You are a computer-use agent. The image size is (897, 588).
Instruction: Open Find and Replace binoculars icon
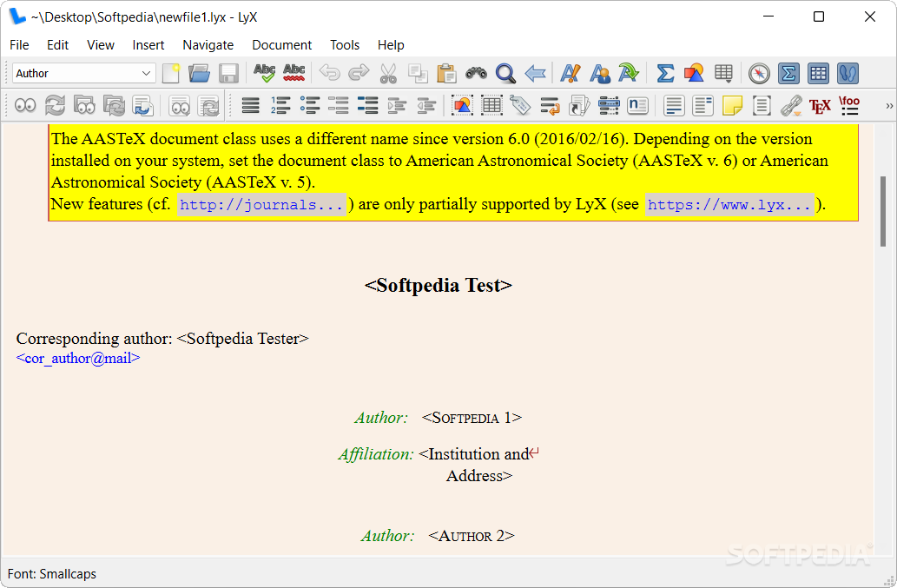point(476,73)
